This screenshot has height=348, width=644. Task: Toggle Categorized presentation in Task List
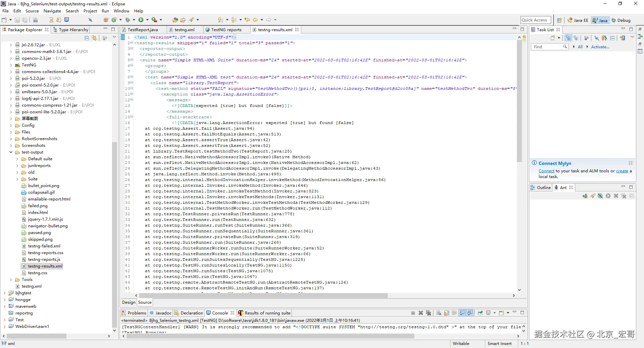click(568, 38)
